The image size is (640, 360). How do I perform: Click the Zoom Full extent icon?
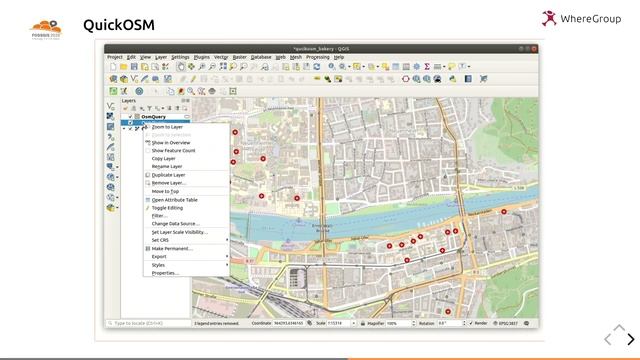click(x=223, y=67)
